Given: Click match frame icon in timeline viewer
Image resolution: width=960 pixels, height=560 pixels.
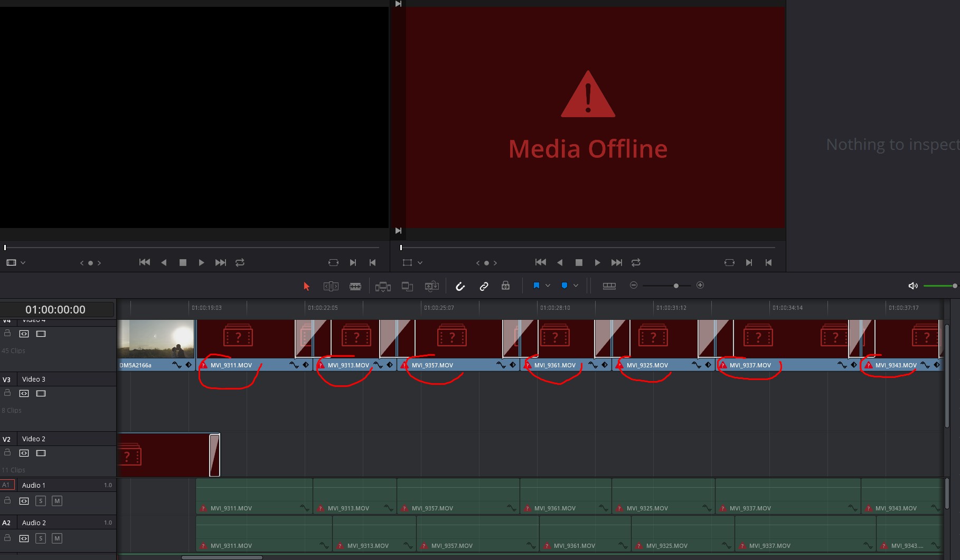Looking at the screenshot, I should point(729,262).
